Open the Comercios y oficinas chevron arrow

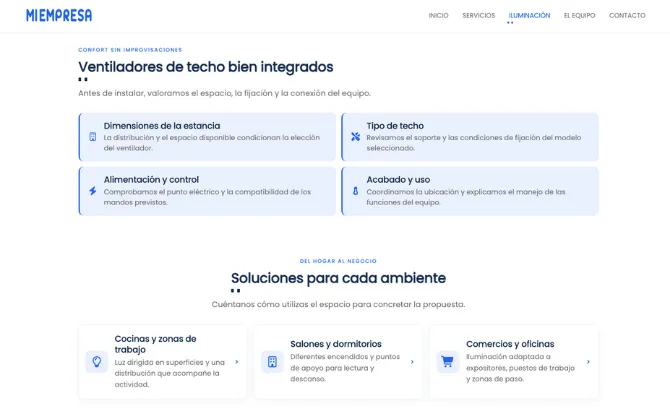click(588, 362)
